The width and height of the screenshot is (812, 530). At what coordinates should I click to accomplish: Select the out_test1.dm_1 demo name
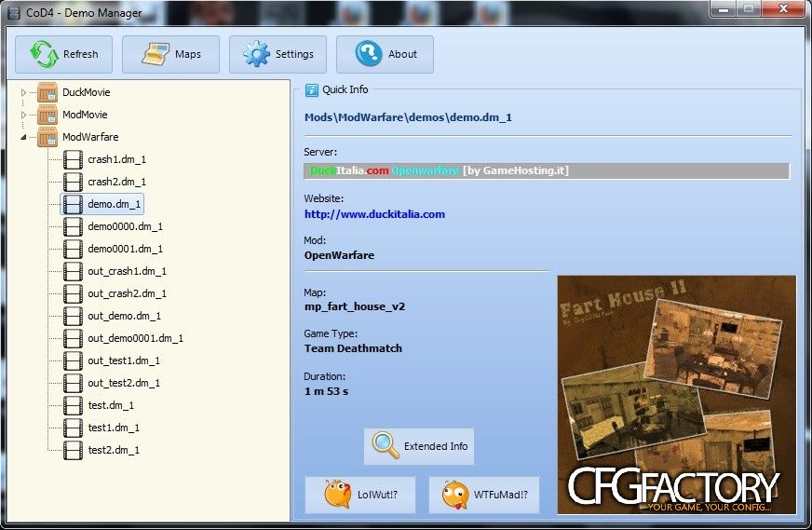coord(124,360)
